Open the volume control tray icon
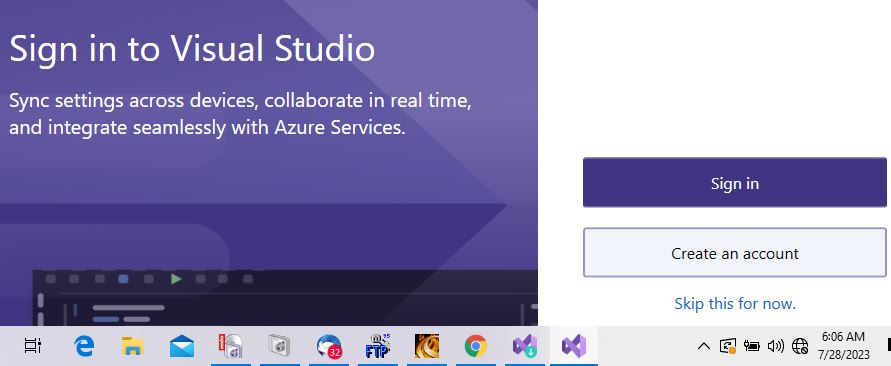Viewport: 891px width, 366px height. pos(775,346)
